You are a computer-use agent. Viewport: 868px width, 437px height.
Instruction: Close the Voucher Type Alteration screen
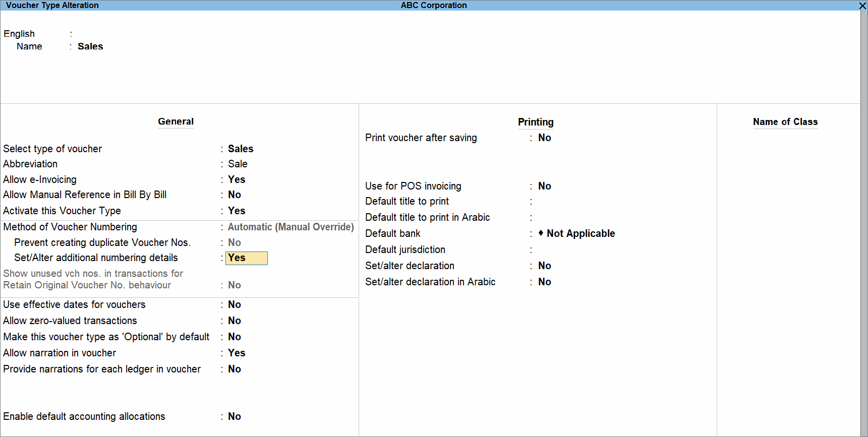tap(863, 6)
